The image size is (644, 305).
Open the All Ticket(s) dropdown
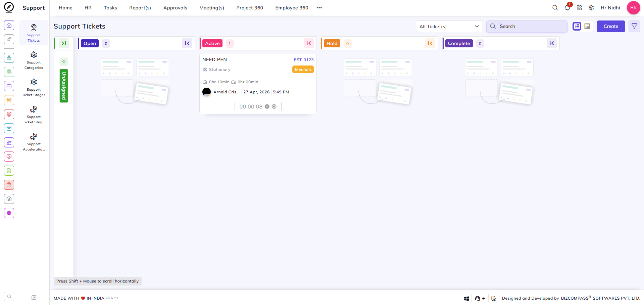pos(449,27)
